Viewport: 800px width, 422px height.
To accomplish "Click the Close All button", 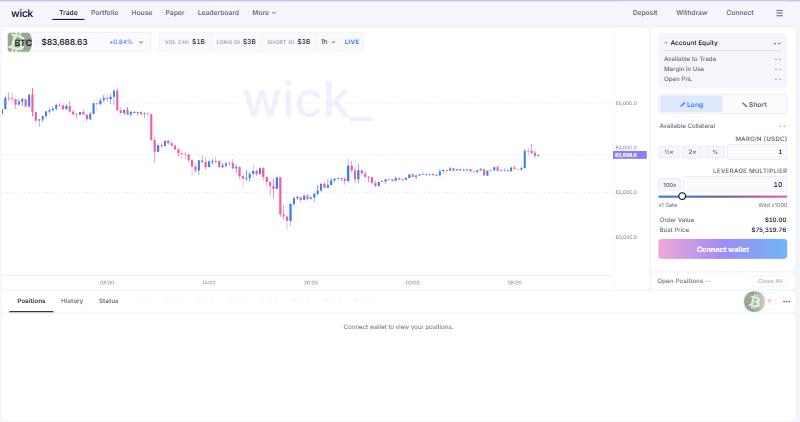I will click(x=770, y=281).
